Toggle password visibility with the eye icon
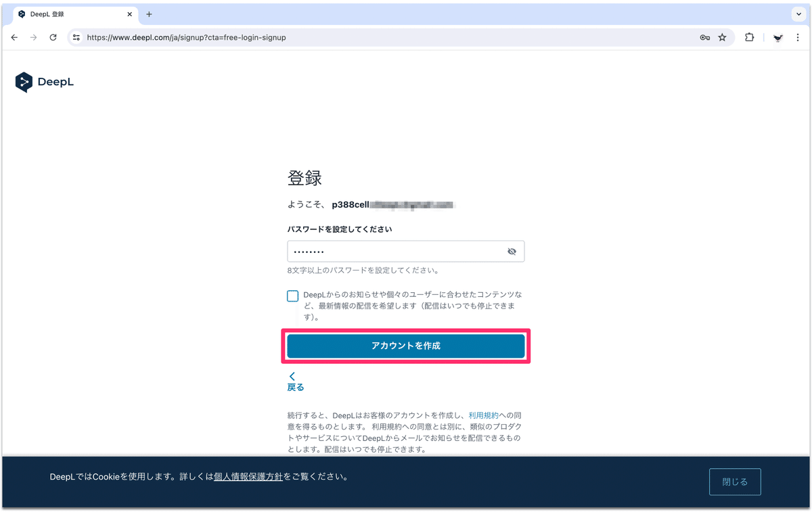The height and width of the screenshot is (512, 812). tap(512, 251)
